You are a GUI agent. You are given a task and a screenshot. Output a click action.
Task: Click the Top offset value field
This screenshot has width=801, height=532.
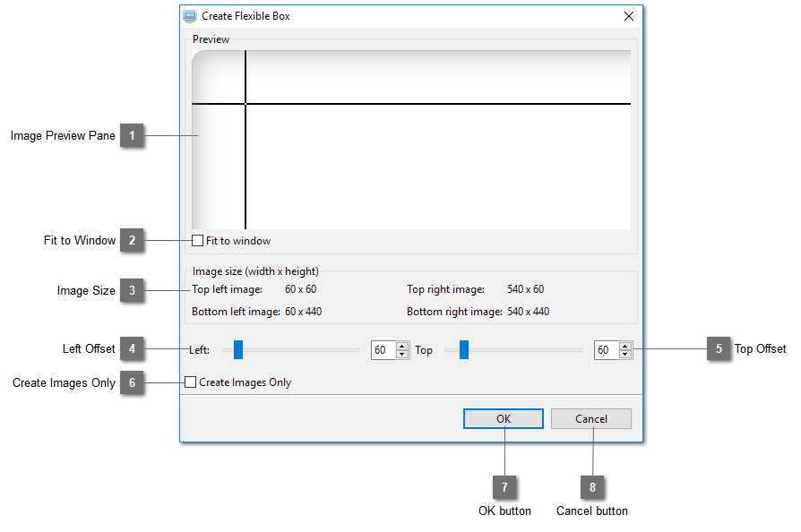pyautogui.click(x=607, y=349)
